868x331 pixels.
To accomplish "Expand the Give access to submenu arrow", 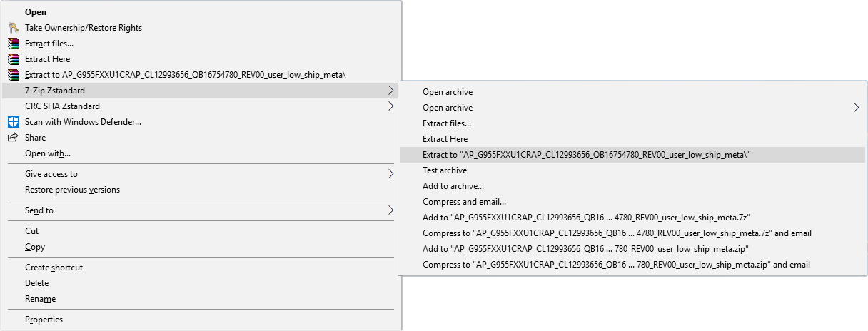I will tap(390, 174).
